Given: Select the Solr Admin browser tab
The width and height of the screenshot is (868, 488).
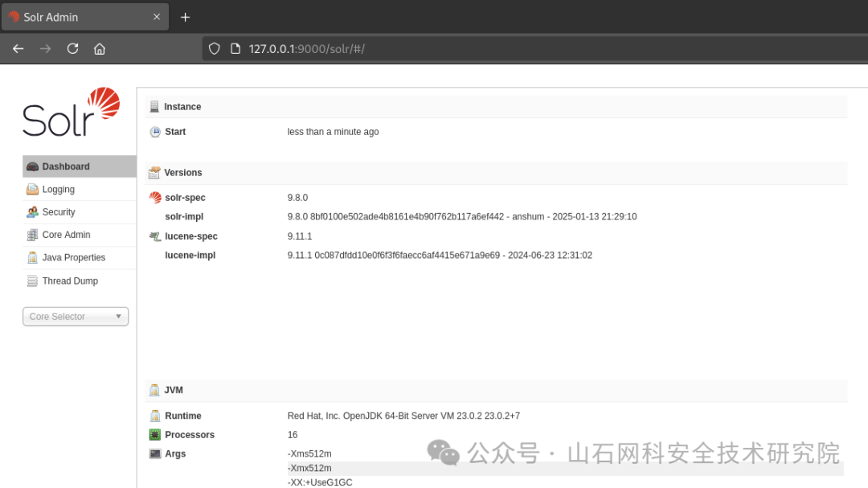Looking at the screenshot, I should 85,17.
